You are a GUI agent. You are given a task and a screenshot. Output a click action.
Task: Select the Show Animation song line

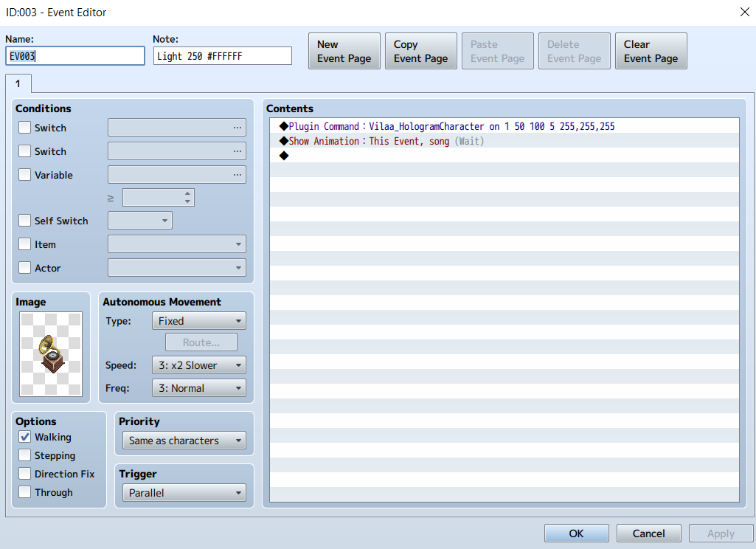pyautogui.click(x=504, y=141)
